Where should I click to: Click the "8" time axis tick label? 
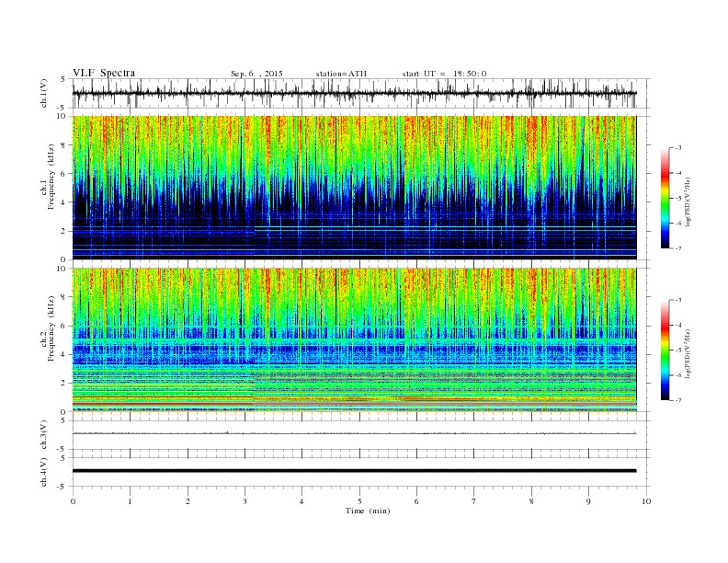[x=531, y=501]
